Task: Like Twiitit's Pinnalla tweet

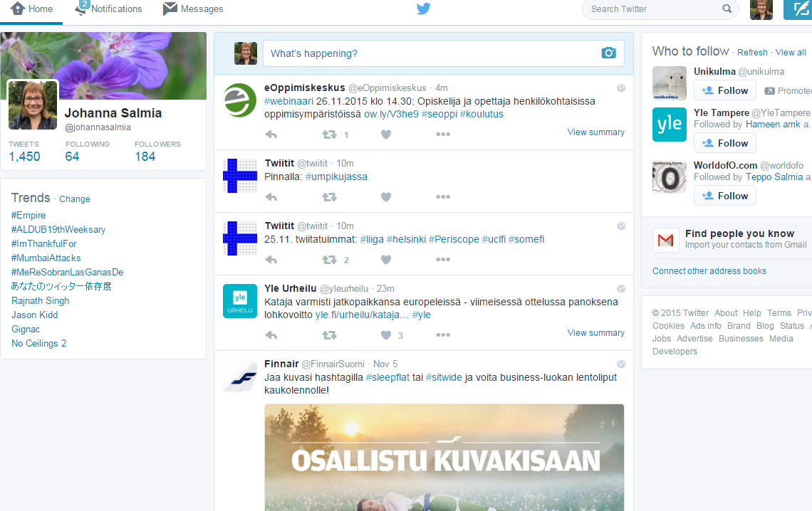Action: tap(386, 197)
